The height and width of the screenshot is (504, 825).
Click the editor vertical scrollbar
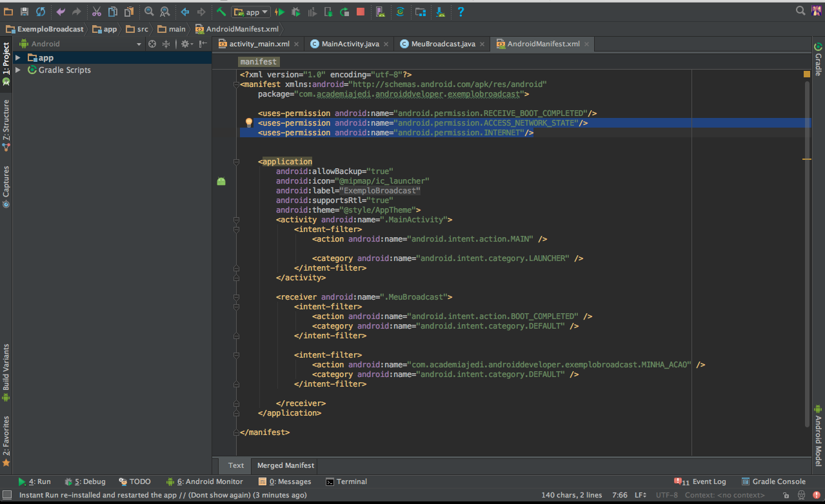tap(807, 258)
